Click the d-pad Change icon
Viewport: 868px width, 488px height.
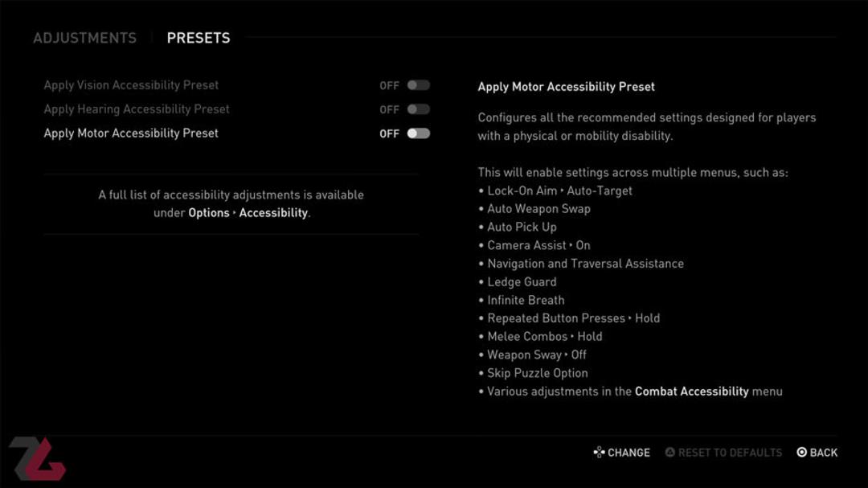tap(599, 453)
